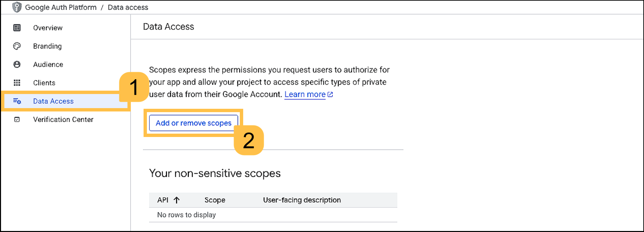The width and height of the screenshot is (644, 232).
Task: Click the Google Auth Platform shield icon
Action: click(x=16, y=7)
